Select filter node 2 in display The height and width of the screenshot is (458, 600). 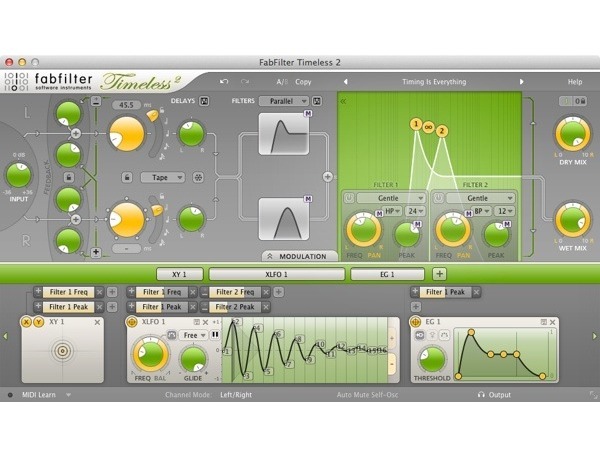point(442,131)
